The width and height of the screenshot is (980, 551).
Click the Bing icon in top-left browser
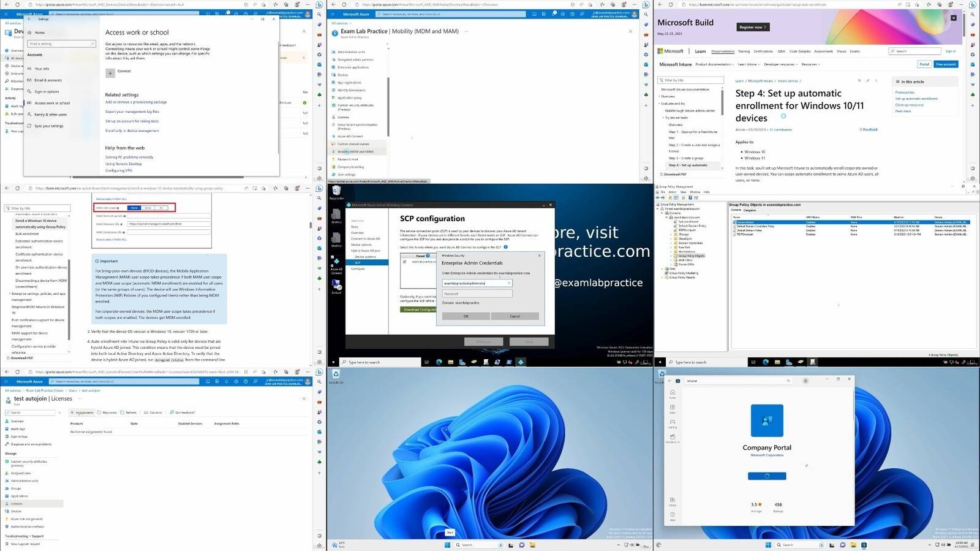click(x=319, y=4)
